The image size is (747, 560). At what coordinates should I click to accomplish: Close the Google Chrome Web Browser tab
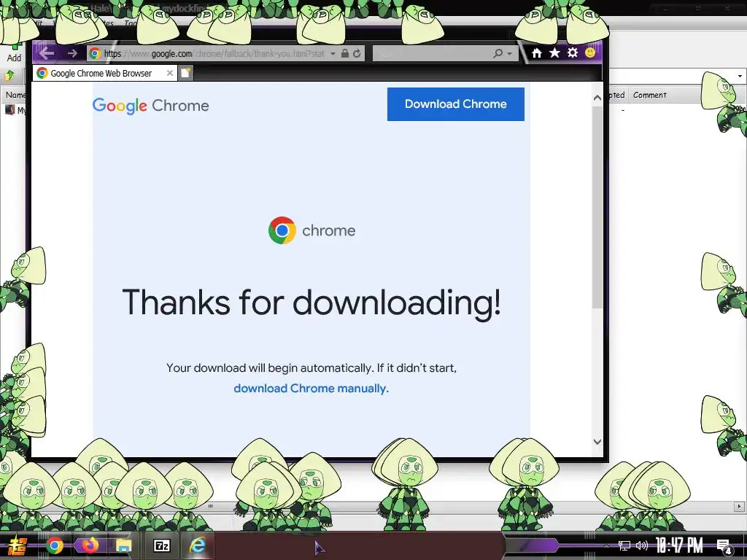pyautogui.click(x=169, y=73)
